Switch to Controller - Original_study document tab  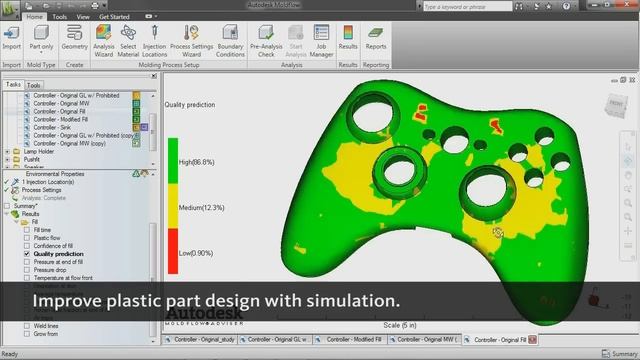pos(200,340)
